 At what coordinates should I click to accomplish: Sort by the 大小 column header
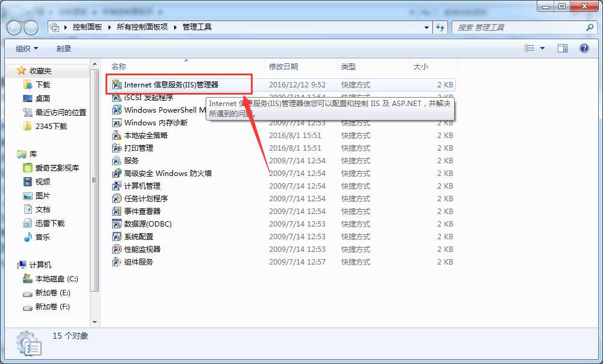pos(421,66)
